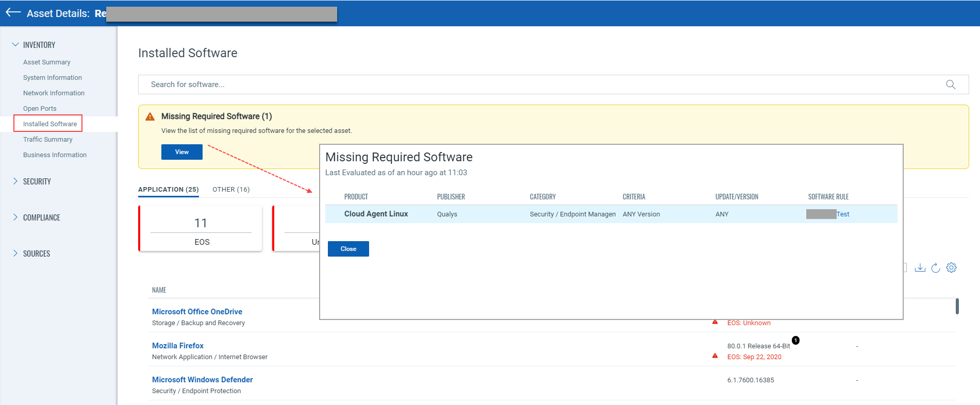Image resolution: width=980 pixels, height=405 pixels.
Task: Click the ANY Version criteria cell
Action: click(x=641, y=214)
